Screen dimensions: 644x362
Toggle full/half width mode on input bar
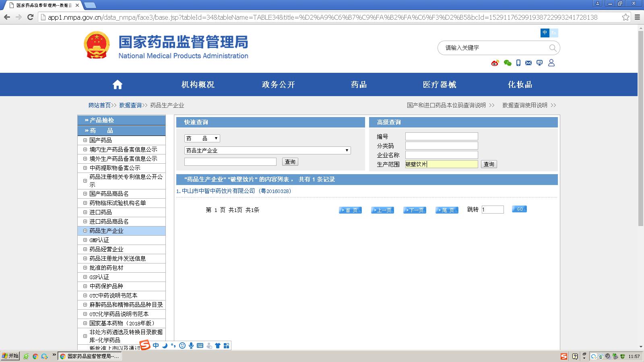pyautogui.click(x=165, y=346)
